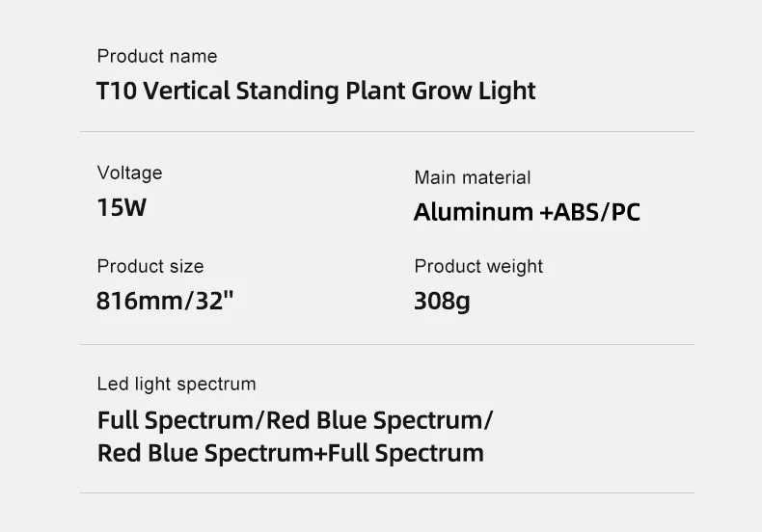Click the bottom divider line under the spectrum text
The height and width of the screenshot is (532, 762).
tap(386, 493)
